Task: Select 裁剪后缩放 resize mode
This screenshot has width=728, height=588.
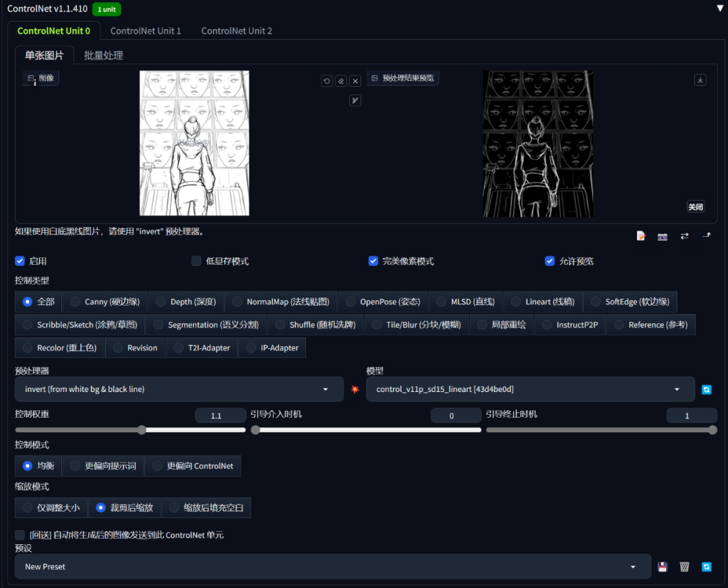Action: coord(125,508)
